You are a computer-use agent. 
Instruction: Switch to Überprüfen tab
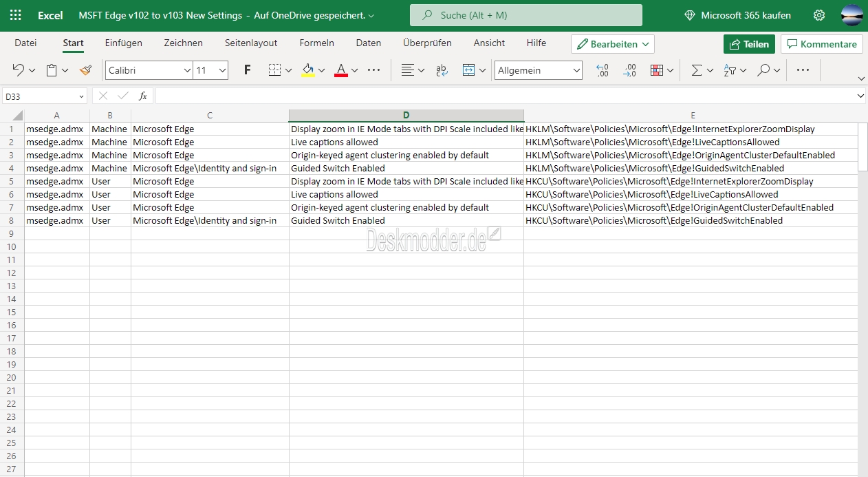[x=427, y=43]
